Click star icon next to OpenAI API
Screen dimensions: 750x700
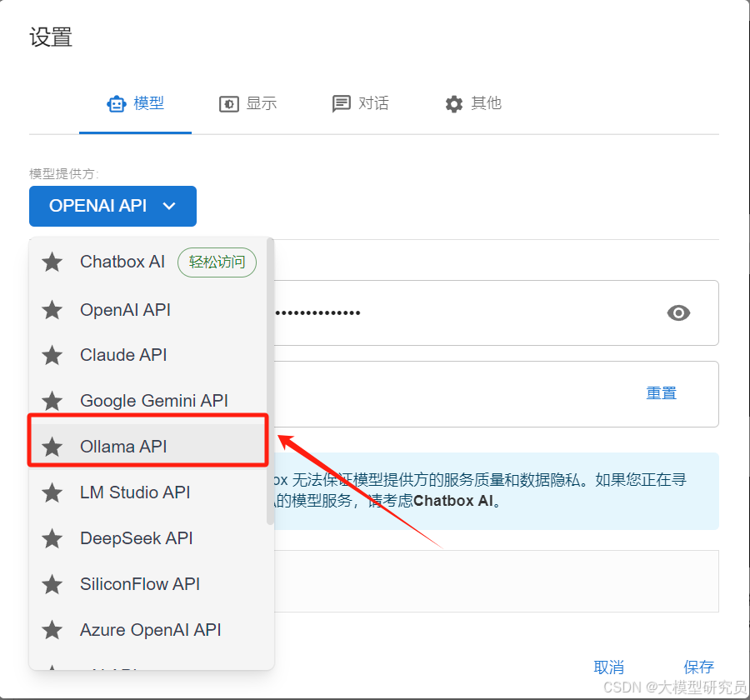[x=52, y=310]
